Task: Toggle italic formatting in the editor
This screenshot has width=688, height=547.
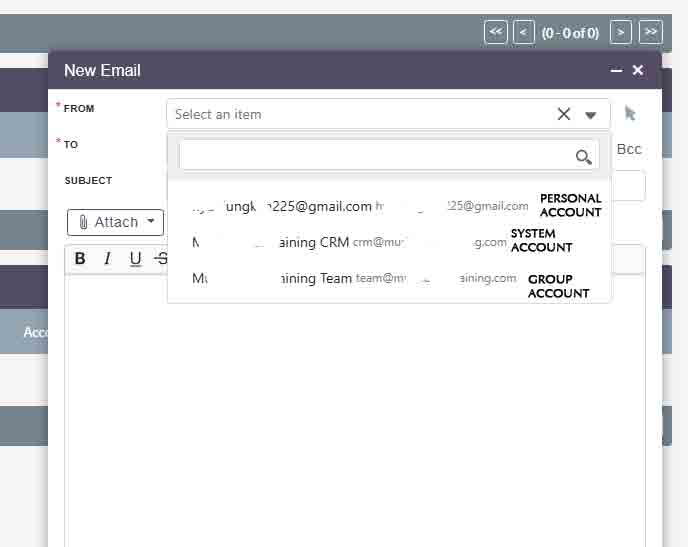Action: coord(107,259)
